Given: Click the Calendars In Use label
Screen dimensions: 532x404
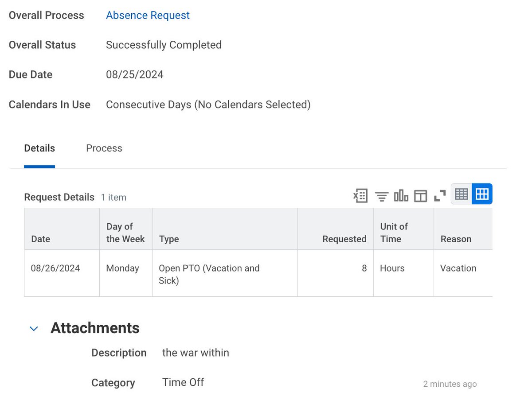Looking at the screenshot, I should 50,105.
